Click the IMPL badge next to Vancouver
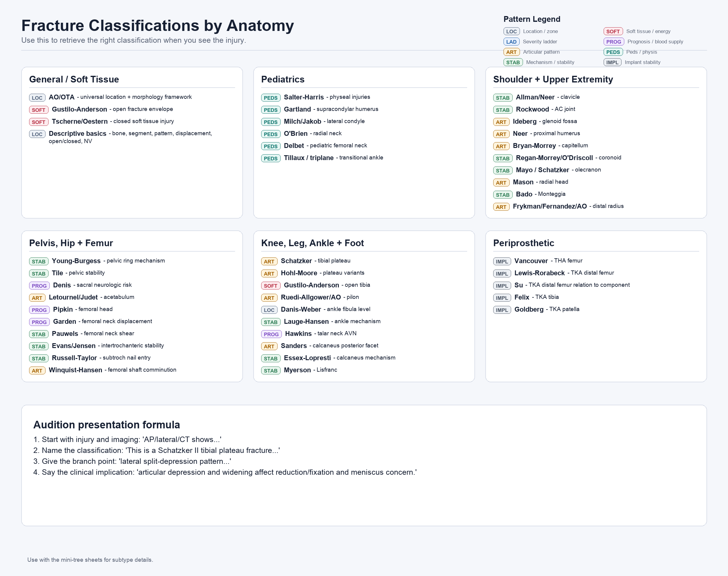 click(502, 261)
